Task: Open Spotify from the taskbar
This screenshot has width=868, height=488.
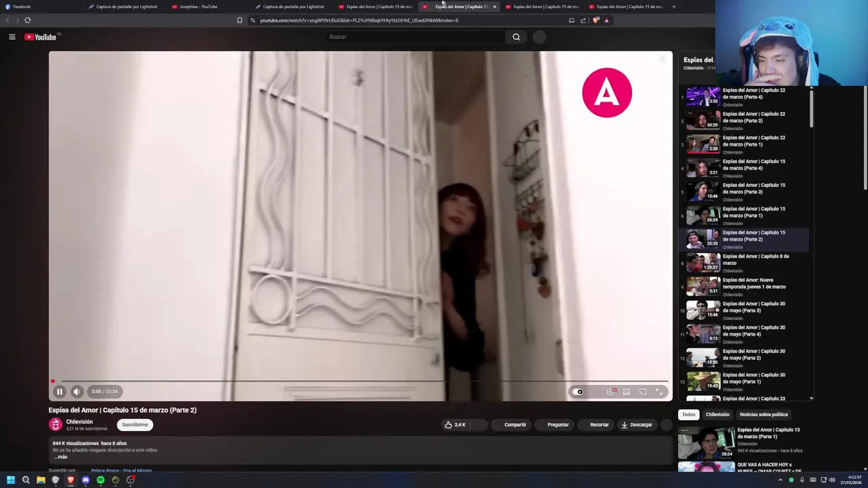Action: 100,480
